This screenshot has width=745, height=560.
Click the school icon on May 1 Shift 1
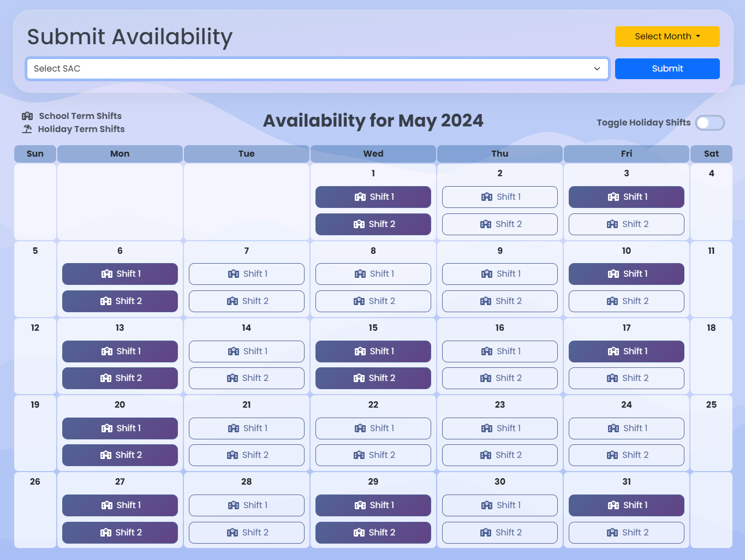pyautogui.click(x=360, y=197)
